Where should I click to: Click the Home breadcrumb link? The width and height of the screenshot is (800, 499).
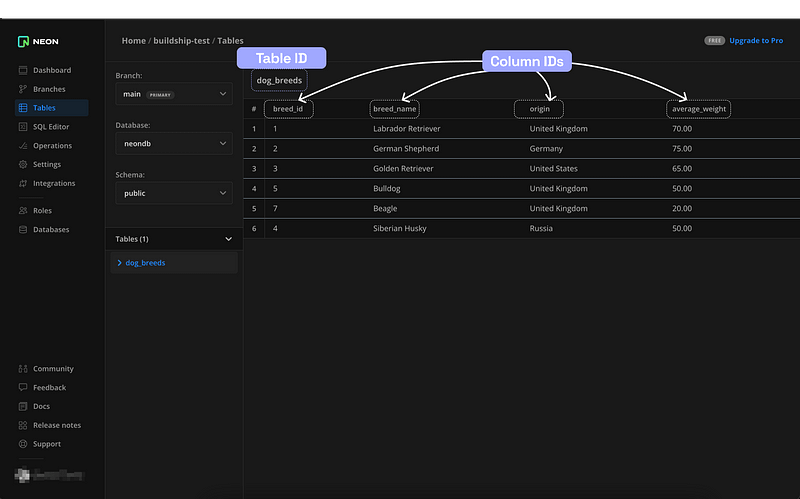click(x=134, y=40)
